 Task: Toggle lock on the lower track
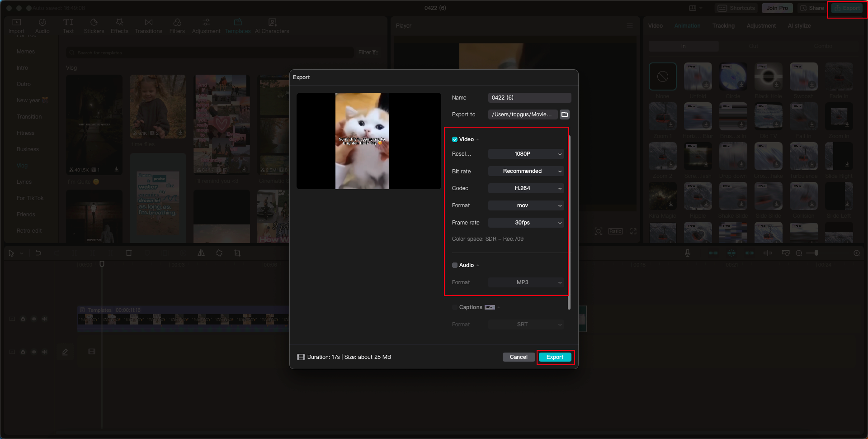(x=23, y=352)
